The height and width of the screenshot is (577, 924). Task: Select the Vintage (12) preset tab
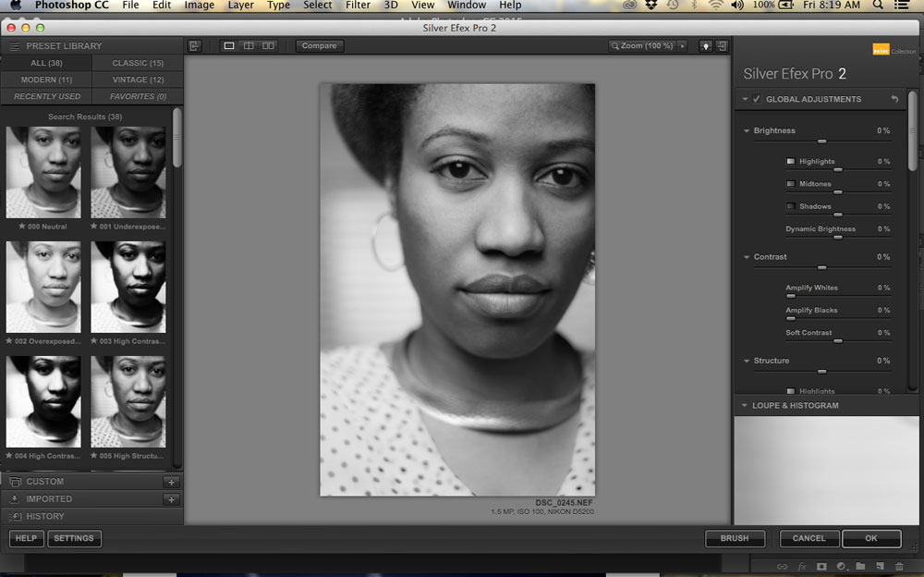click(137, 80)
